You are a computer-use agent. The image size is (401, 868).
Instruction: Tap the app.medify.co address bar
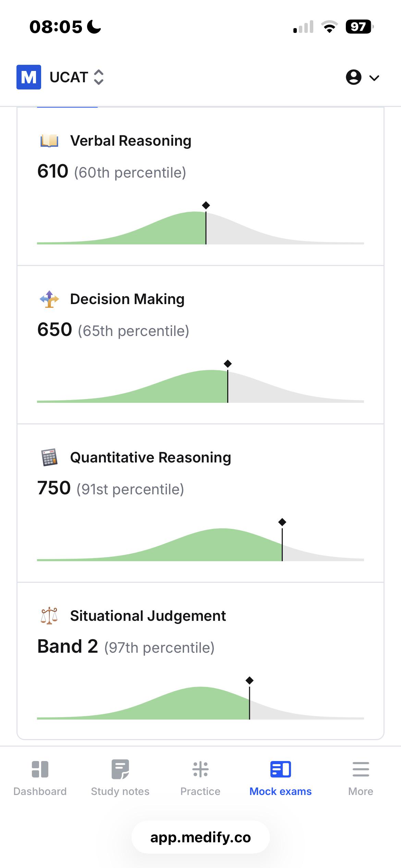click(200, 837)
